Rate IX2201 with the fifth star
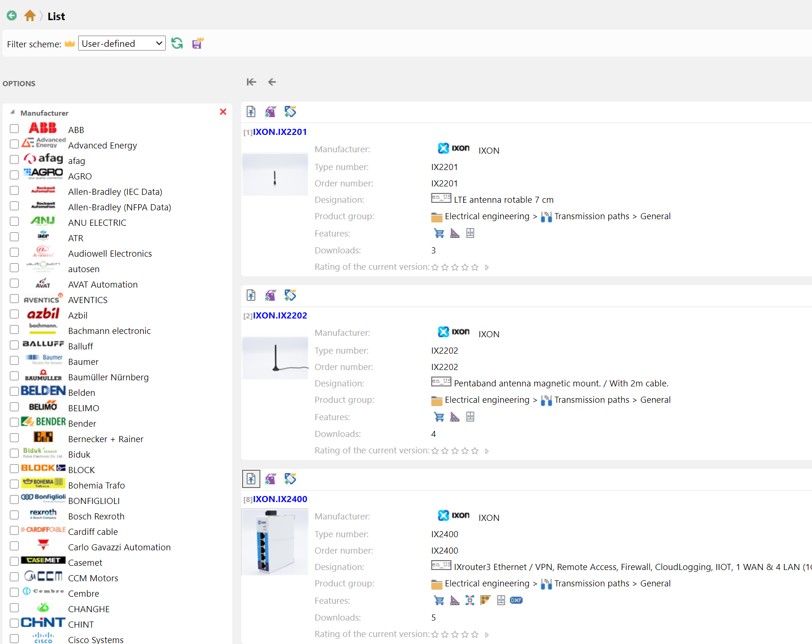This screenshot has height=644, width=812. (475, 267)
